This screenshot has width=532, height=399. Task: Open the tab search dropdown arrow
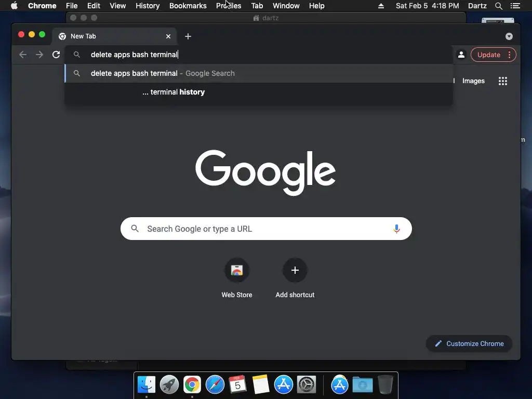point(509,36)
